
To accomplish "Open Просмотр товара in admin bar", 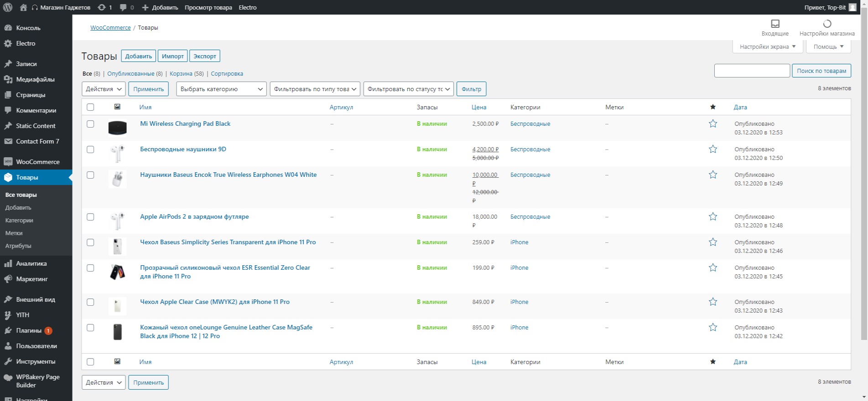I will pyautogui.click(x=208, y=7).
